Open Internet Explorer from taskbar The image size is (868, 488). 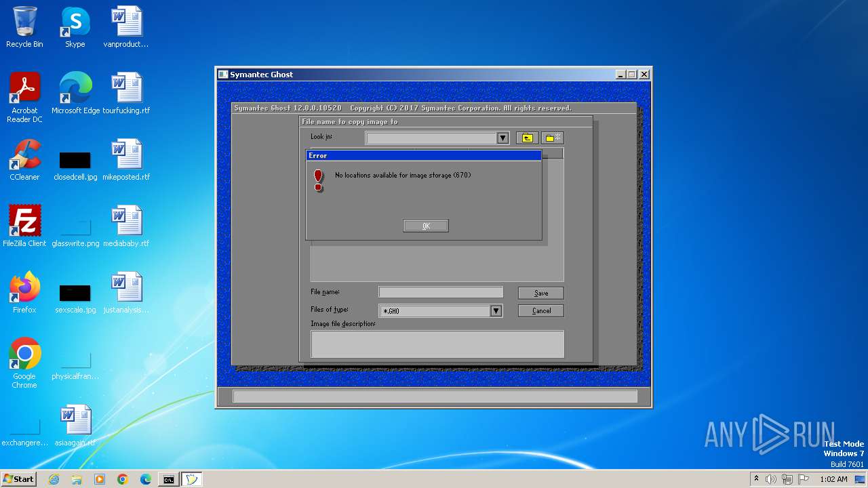tap(54, 479)
